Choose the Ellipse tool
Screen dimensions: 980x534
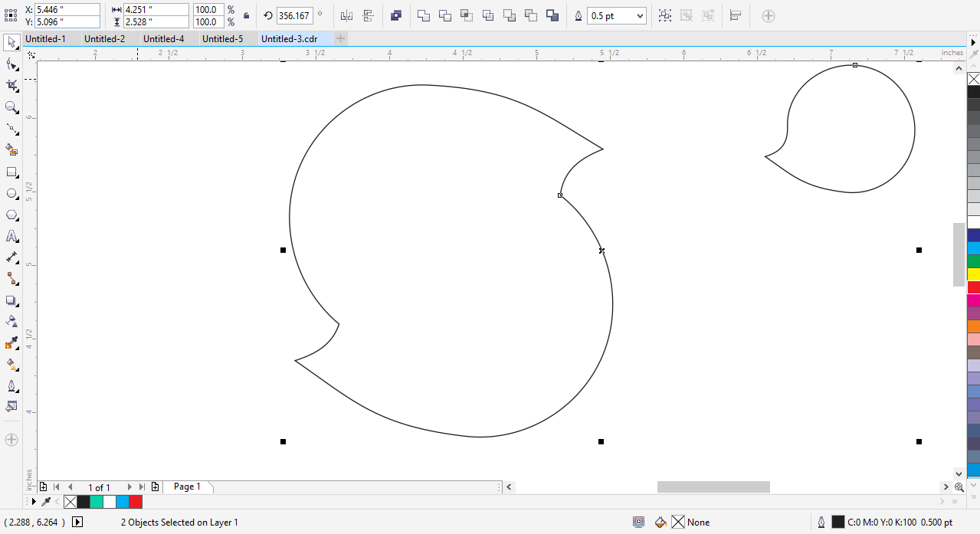(x=11, y=194)
